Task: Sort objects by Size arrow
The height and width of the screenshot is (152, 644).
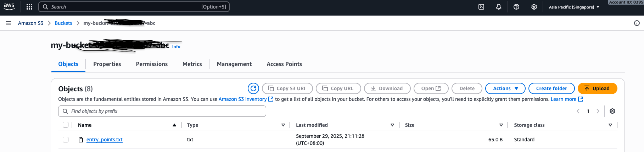Action: click(x=501, y=125)
